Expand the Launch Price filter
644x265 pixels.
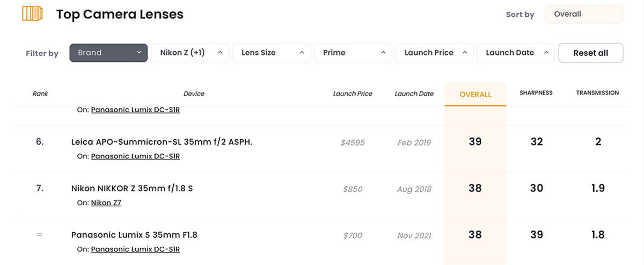435,53
